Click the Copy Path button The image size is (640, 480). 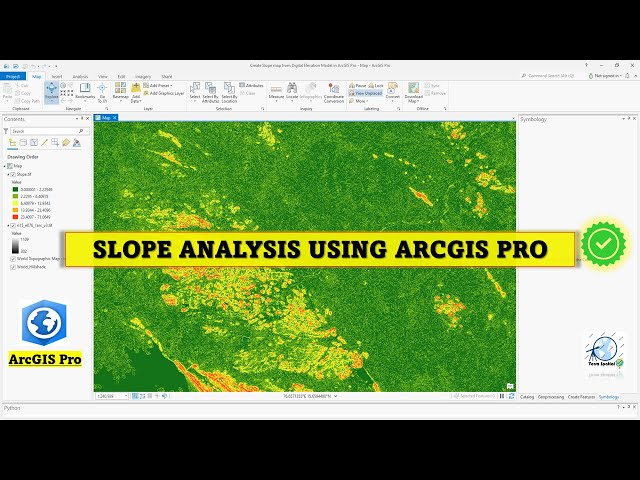click(x=28, y=101)
